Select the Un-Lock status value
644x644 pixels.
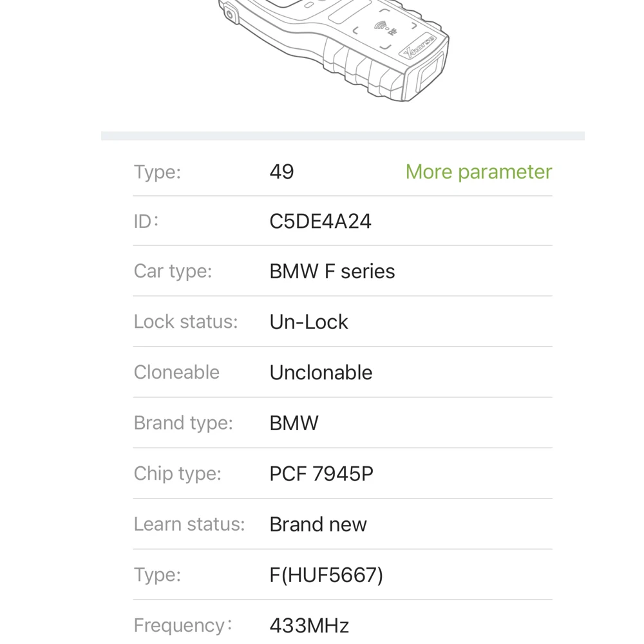pos(308,322)
